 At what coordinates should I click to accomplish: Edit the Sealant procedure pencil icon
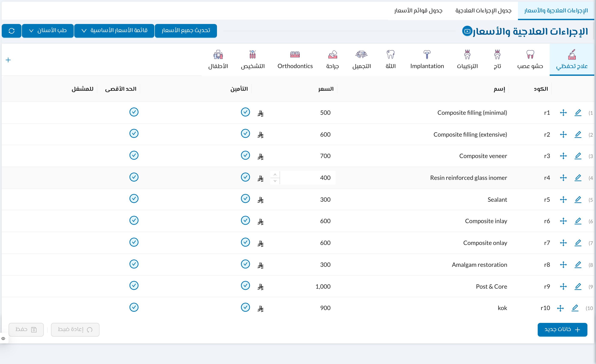(x=578, y=200)
